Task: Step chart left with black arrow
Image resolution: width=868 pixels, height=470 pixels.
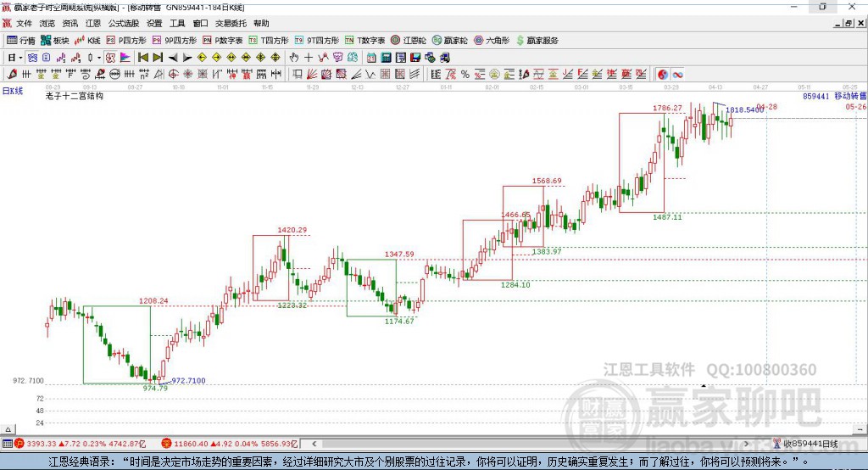Action: (x=173, y=58)
